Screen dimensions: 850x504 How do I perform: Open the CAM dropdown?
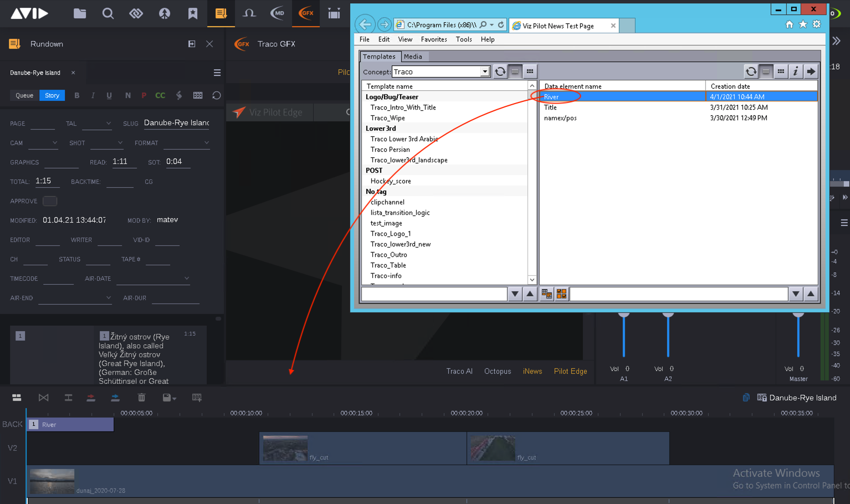(x=43, y=143)
